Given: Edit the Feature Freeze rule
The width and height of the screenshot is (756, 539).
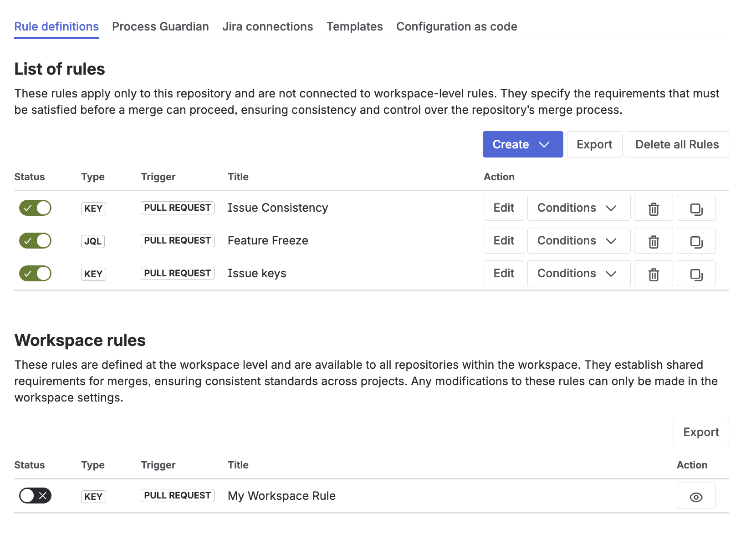Looking at the screenshot, I should click(x=504, y=241).
